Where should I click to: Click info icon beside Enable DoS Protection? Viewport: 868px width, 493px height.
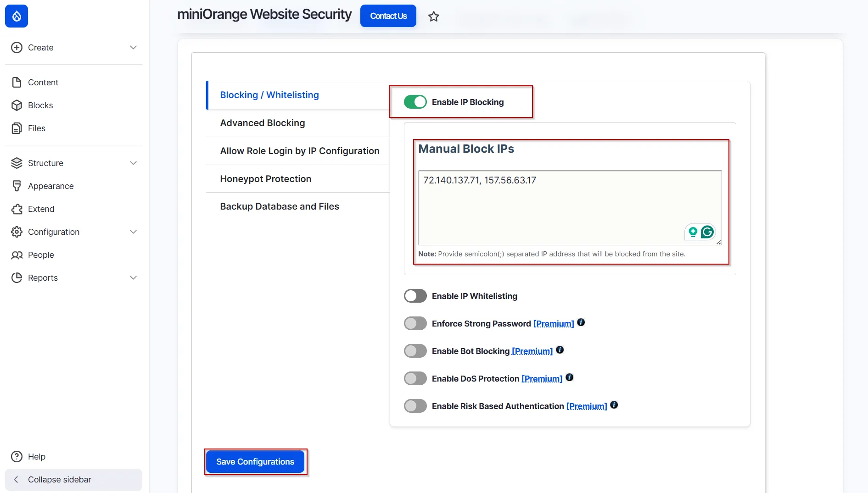(x=570, y=377)
